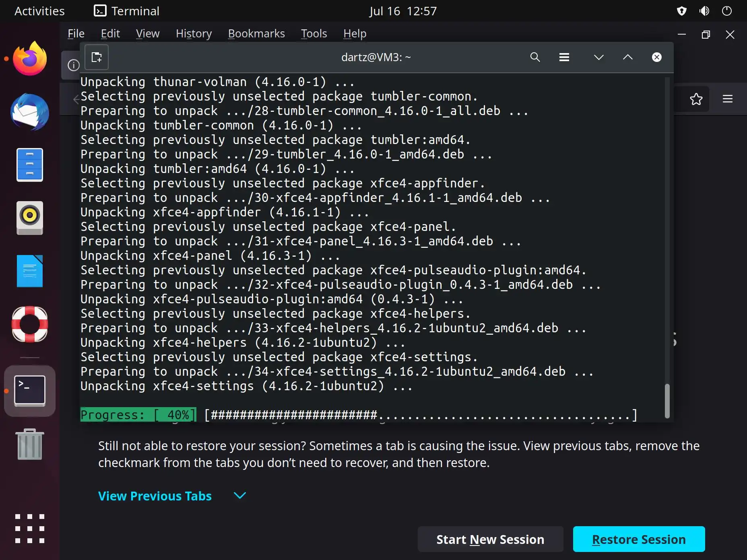The height and width of the screenshot is (560, 747).
Task: Open the Firefox Edit menu
Action: click(110, 34)
